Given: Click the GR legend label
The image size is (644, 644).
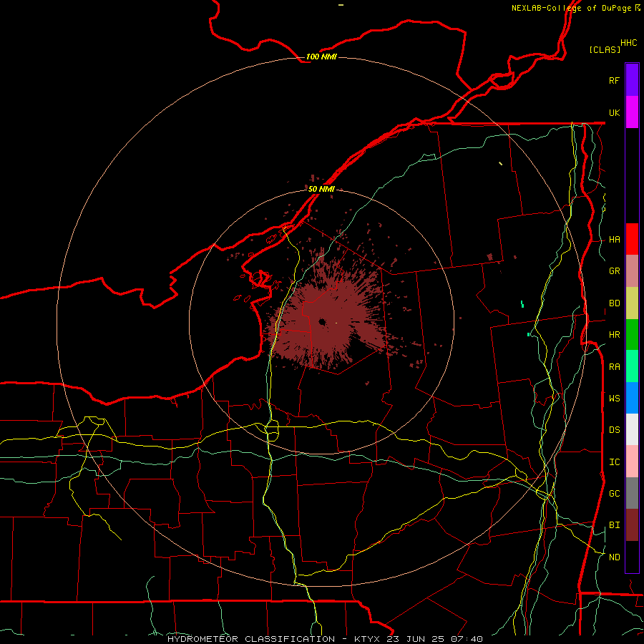Looking at the screenshot, I should point(614,271).
